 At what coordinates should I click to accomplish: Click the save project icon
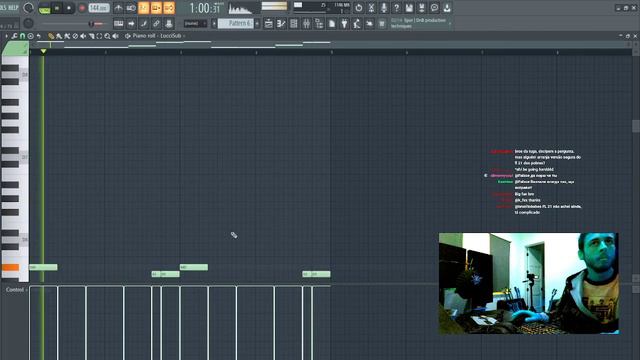409,8
